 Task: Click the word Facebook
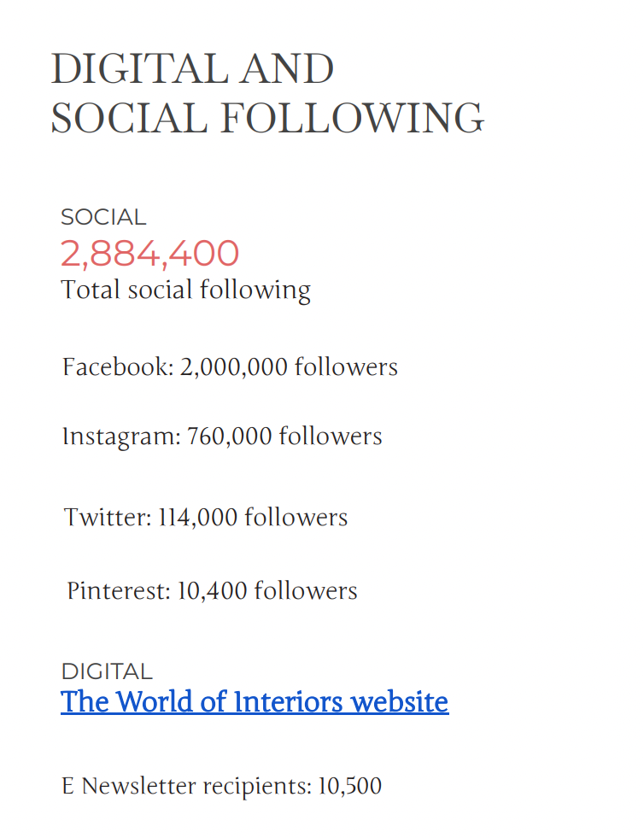[118, 367]
